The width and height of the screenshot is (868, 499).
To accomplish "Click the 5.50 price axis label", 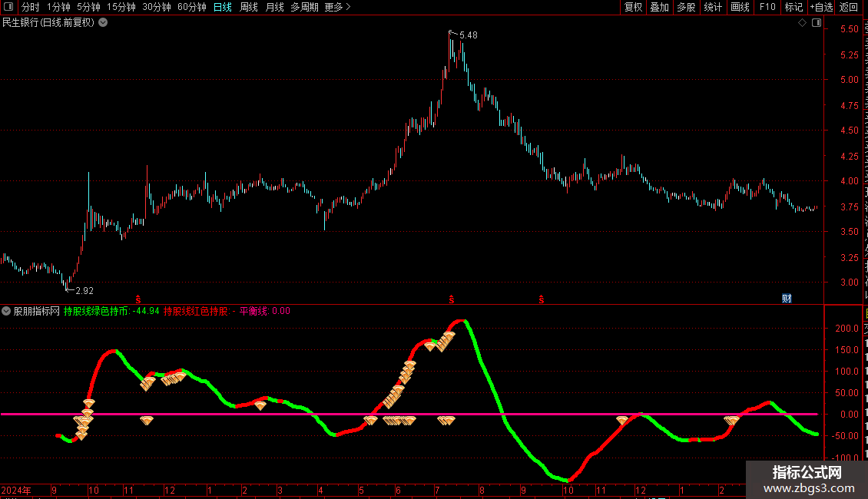I will pyautogui.click(x=849, y=28).
